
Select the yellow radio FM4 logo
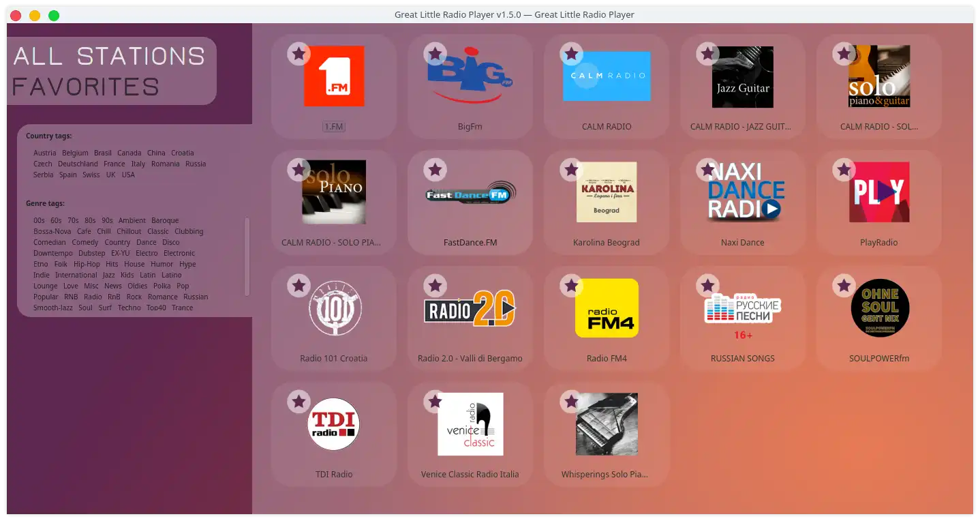[607, 308]
